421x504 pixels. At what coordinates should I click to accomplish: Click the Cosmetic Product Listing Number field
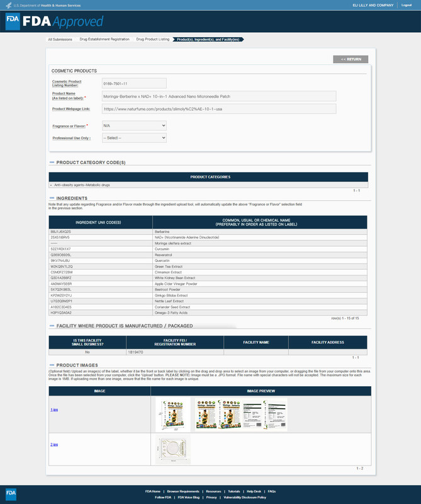pyautogui.click(x=134, y=84)
